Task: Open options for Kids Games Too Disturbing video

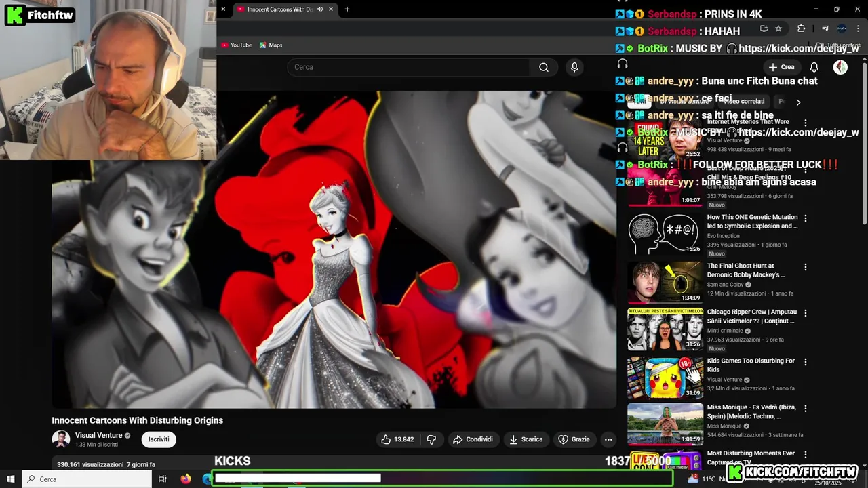Action: tap(806, 362)
